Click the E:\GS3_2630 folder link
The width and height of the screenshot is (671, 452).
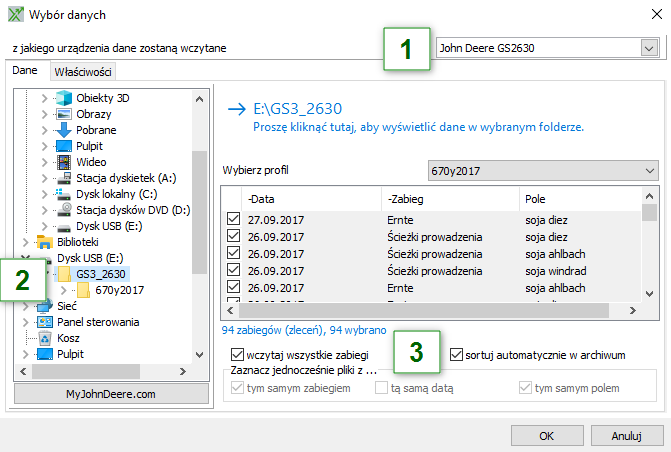point(298,109)
